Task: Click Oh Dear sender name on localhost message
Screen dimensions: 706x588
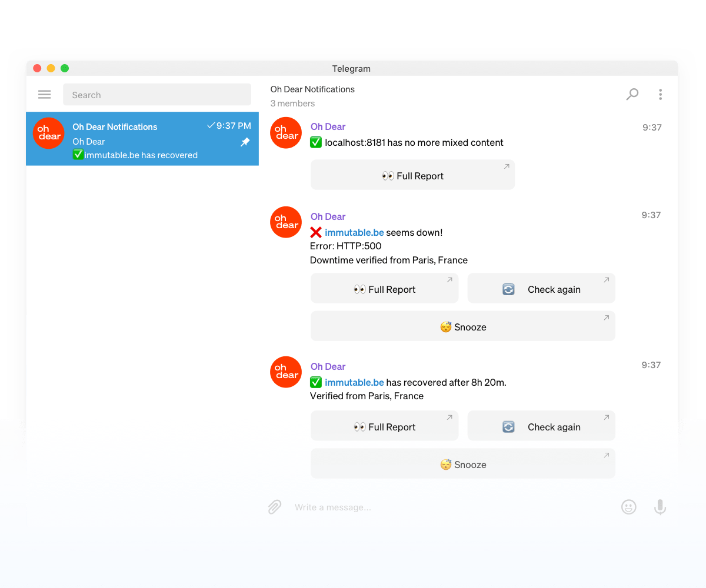Action: coord(328,127)
